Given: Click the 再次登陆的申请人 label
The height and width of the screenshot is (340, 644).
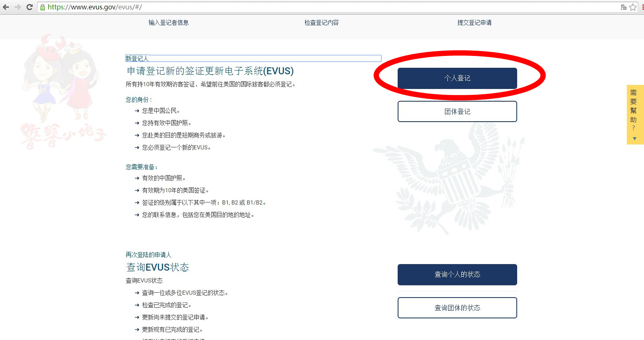Looking at the screenshot, I should (x=148, y=255).
